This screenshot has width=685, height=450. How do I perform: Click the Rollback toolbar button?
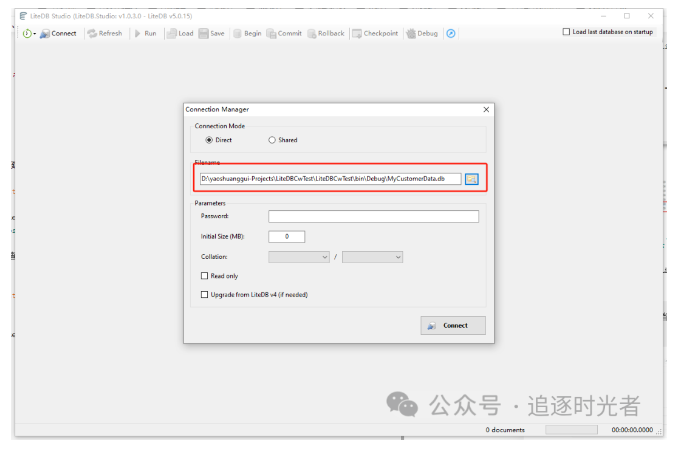click(326, 33)
